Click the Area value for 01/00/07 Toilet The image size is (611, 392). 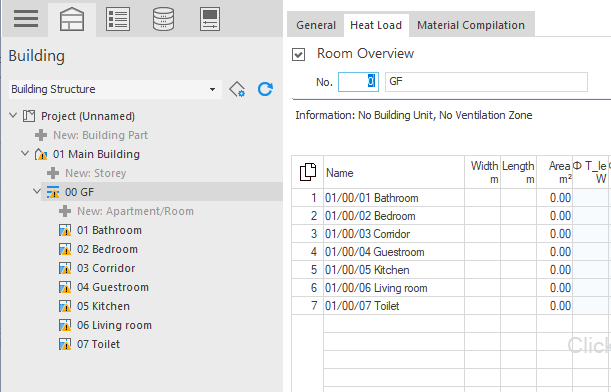pyautogui.click(x=554, y=305)
